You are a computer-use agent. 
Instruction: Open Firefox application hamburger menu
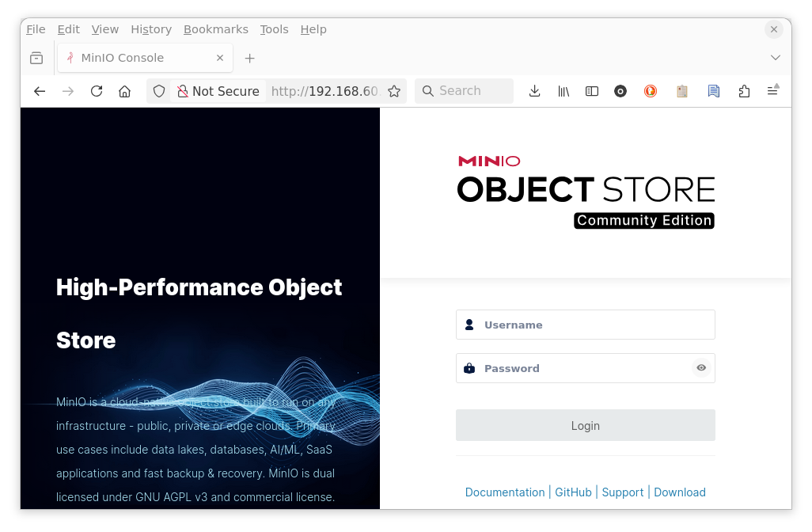coord(772,91)
